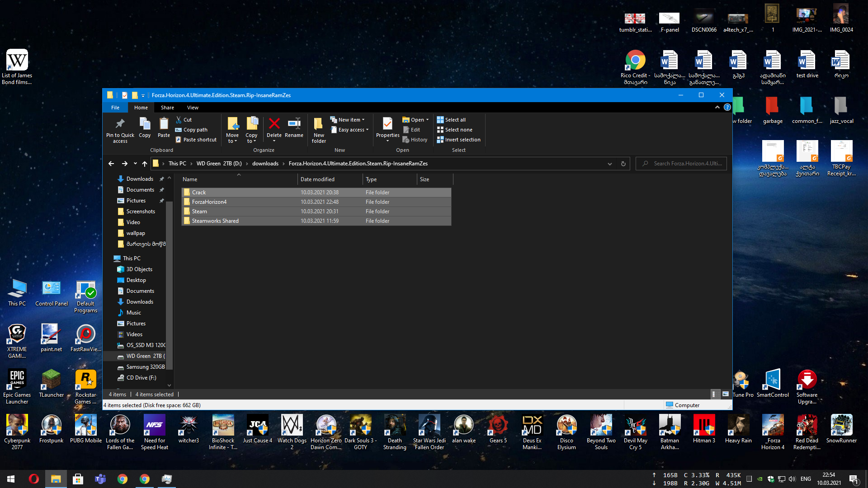Go up one folder level arrow

(x=145, y=164)
